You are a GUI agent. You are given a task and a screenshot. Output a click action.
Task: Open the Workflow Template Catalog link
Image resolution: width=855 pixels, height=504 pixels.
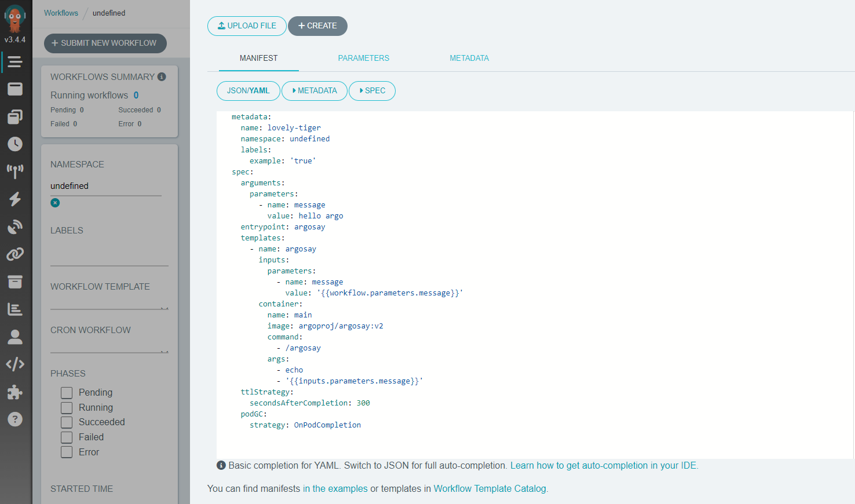[489, 488]
